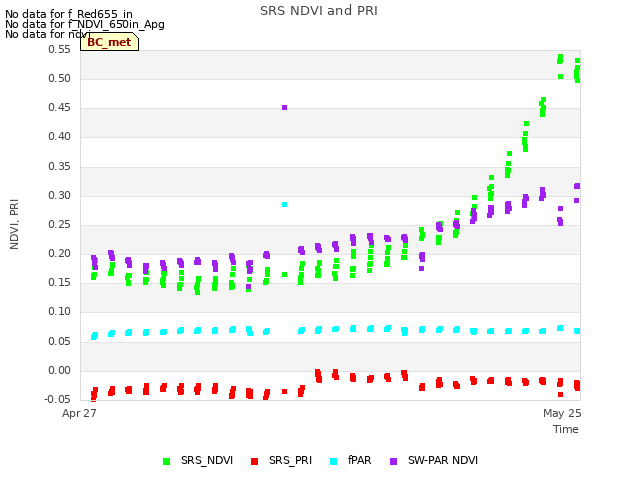Click the 'No data for f_NDVI_650in_Apg' message
Screen dimensions: 640x480
pyautogui.click(x=85, y=24)
